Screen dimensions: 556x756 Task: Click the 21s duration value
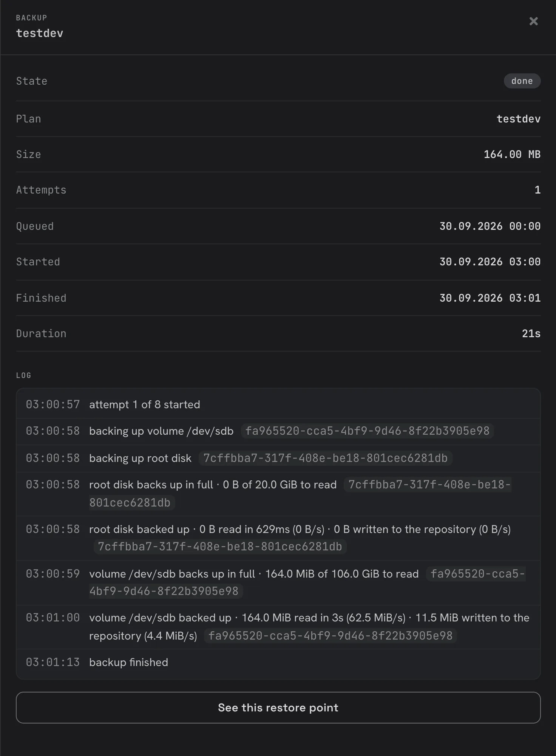pos(531,333)
